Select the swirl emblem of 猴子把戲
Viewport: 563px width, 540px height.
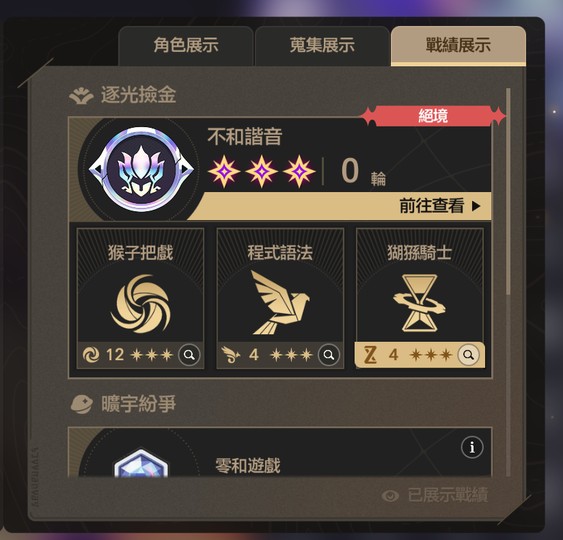click(x=140, y=304)
